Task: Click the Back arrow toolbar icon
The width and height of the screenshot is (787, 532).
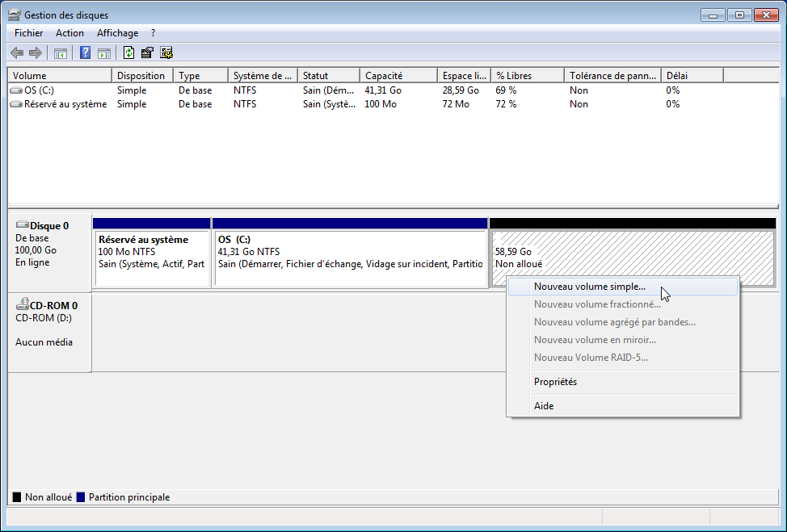Action: [17, 52]
